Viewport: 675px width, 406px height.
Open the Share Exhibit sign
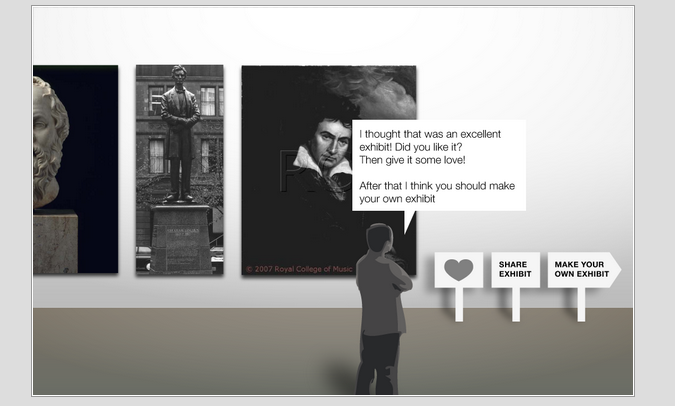click(x=515, y=270)
